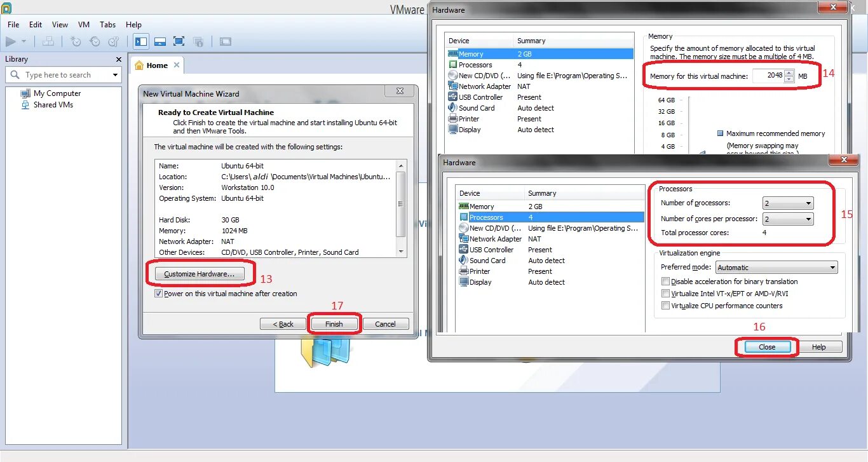Close the Library panel with X
The image size is (868, 462).
118,59
